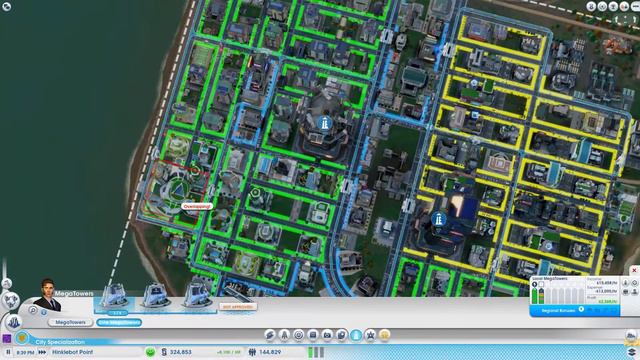Viewport: 640px width, 360px height.
Task: Open the green happiness smiley indicator
Action: [150, 352]
